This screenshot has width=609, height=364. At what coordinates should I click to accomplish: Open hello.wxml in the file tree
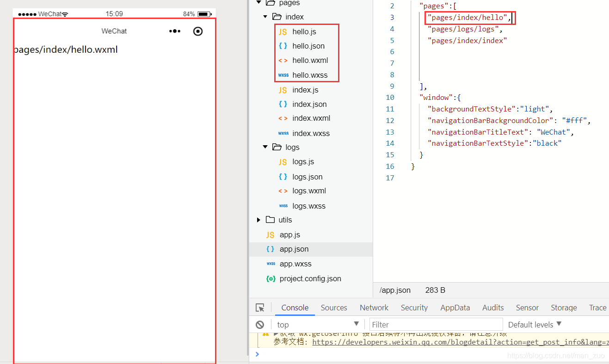310,60
